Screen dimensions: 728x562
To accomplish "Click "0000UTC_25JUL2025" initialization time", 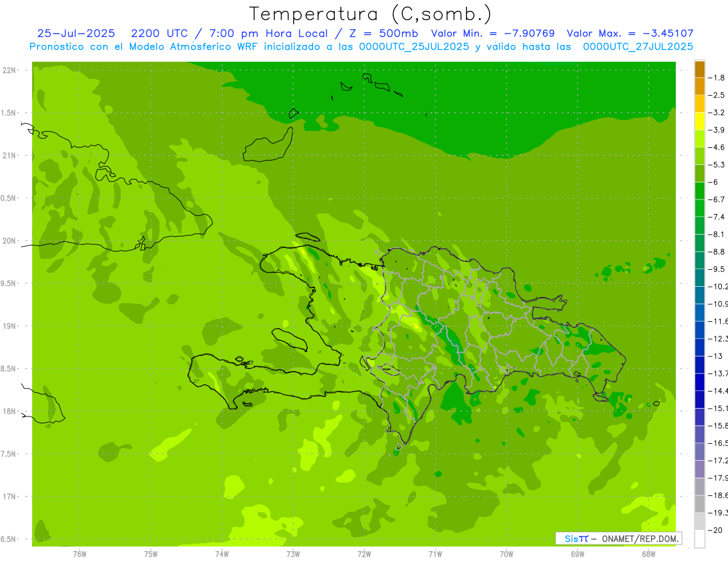I will tap(414, 46).
